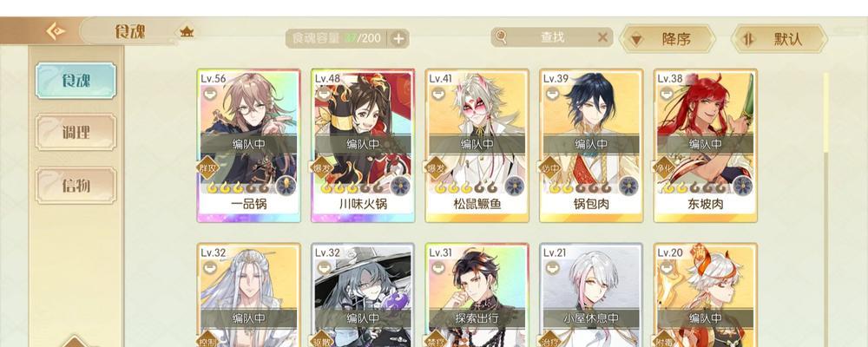Image resolution: width=868 pixels, height=347 pixels.
Task: Select the 食魂 sidebar tab
Action: coord(76,81)
